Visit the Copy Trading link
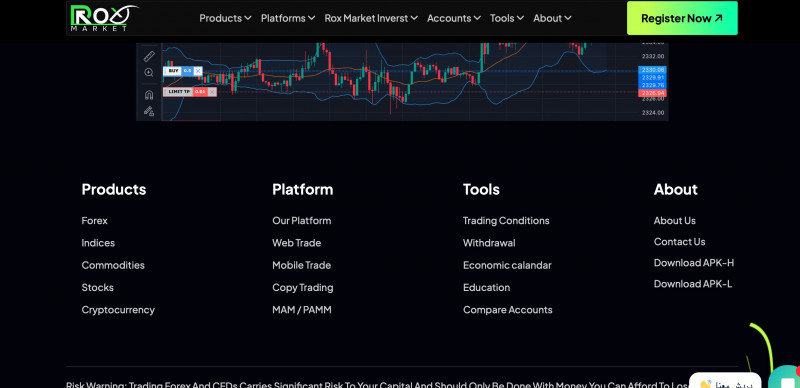Image resolution: width=800 pixels, height=388 pixels. click(x=303, y=287)
